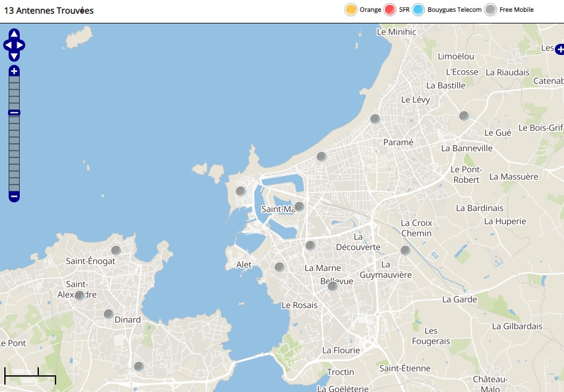564x392 pixels.
Task: Select the antenna marker below La Croix Chemin
Action: pyautogui.click(x=405, y=251)
